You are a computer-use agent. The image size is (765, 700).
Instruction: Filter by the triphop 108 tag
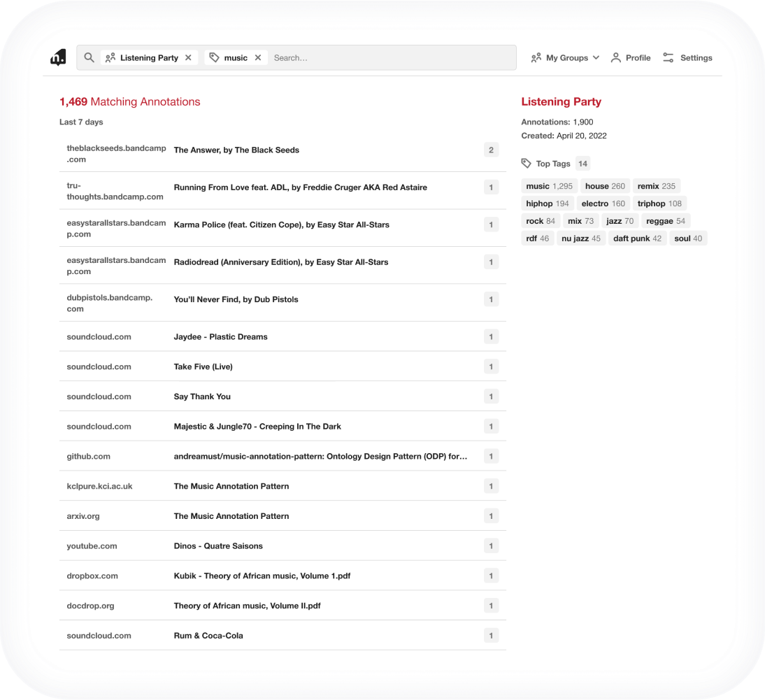(659, 203)
